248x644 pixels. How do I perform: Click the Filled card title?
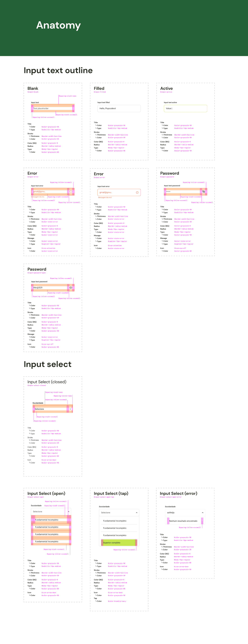pos(99,88)
